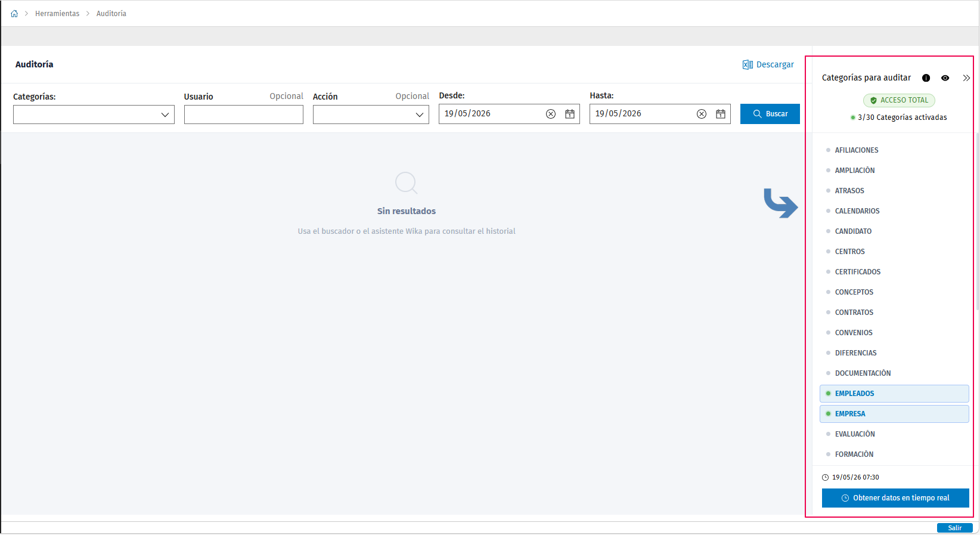Select the DOCUMENTACIÓN category

pos(894,373)
